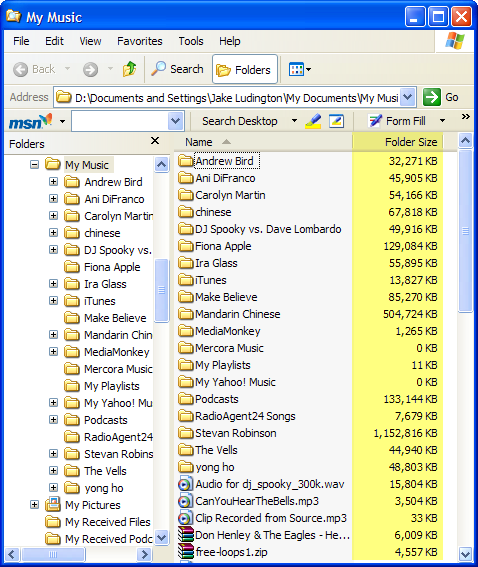
Task: Open the Address bar dropdown arrow
Action: coord(408,97)
